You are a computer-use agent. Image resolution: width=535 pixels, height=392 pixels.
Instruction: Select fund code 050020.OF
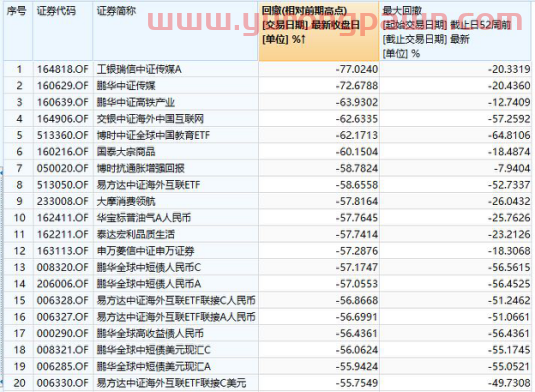point(62,168)
